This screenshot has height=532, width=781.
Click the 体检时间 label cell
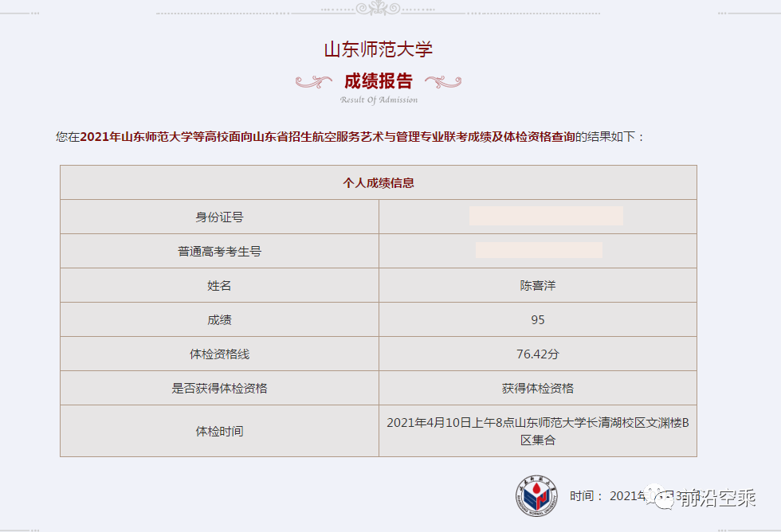[x=220, y=431]
